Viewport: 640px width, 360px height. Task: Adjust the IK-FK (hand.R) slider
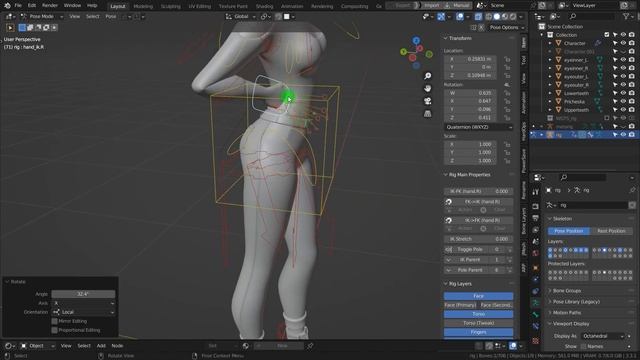[478, 191]
